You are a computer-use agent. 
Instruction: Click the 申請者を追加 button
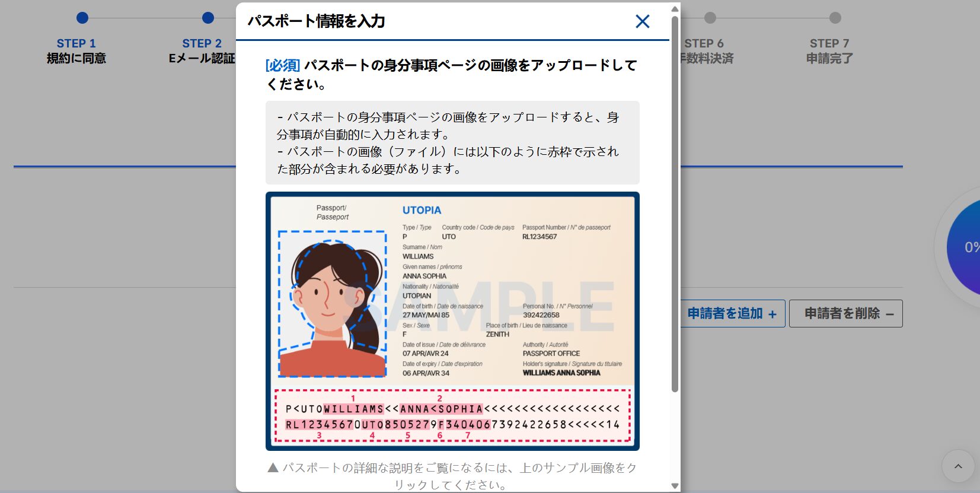pyautogui.click(x=732, y=313)
